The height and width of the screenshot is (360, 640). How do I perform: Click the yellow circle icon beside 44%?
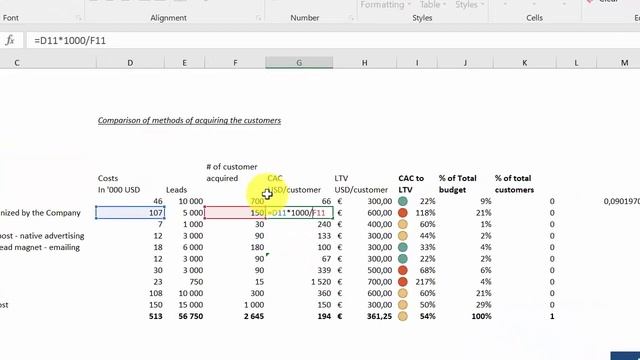pos(403,236)
